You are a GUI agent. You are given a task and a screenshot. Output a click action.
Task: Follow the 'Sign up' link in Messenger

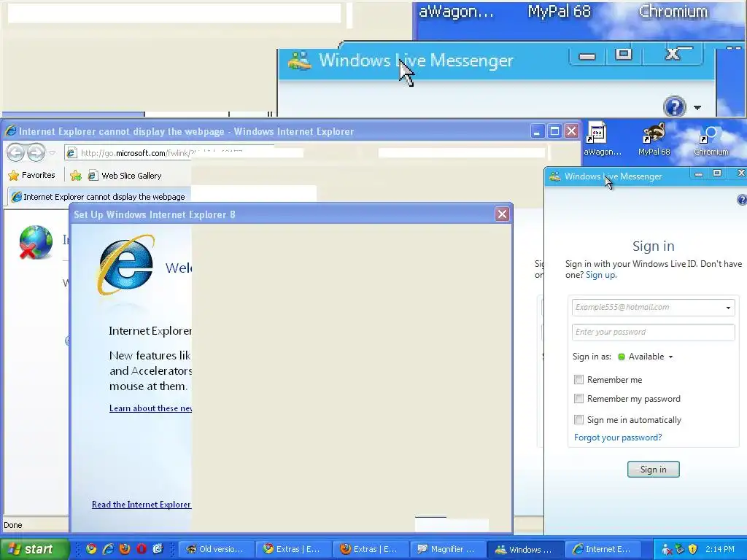click(x=600, y=275)
